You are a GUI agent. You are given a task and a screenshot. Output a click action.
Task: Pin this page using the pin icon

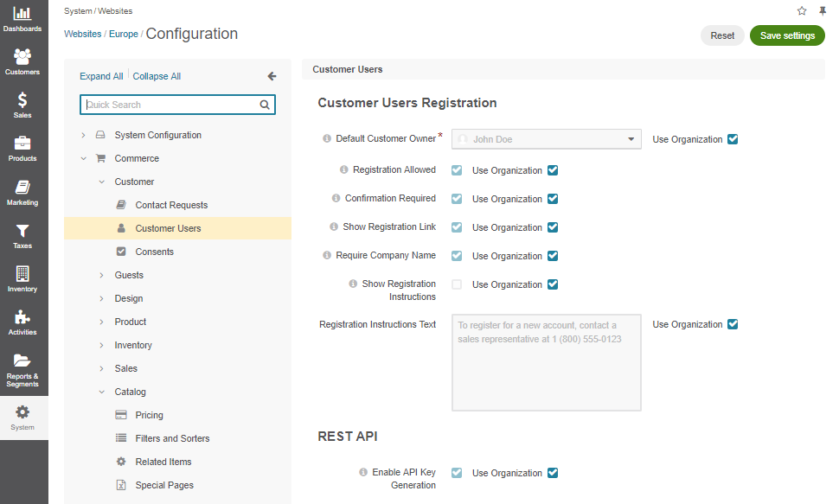click(823, 10)
